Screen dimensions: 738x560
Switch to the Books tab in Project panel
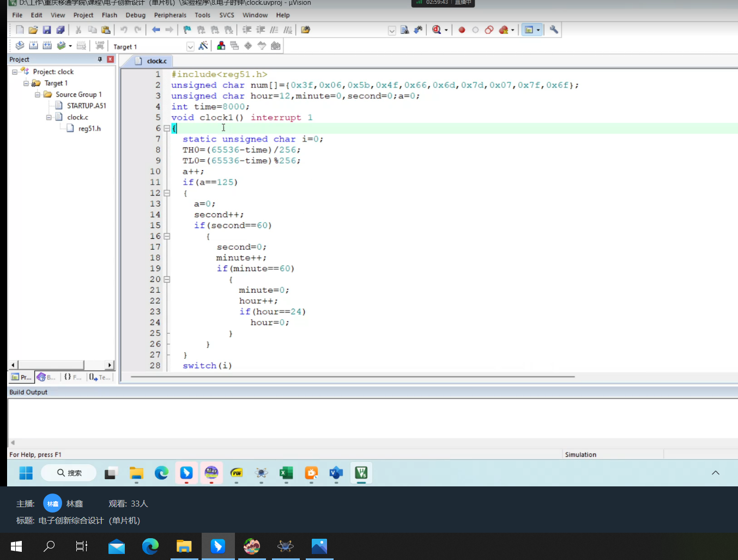[x=46, y=377]
